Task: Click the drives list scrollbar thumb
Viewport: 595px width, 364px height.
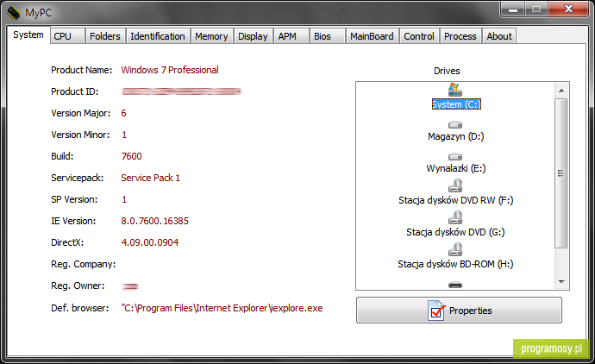Action: coord(561,173)
